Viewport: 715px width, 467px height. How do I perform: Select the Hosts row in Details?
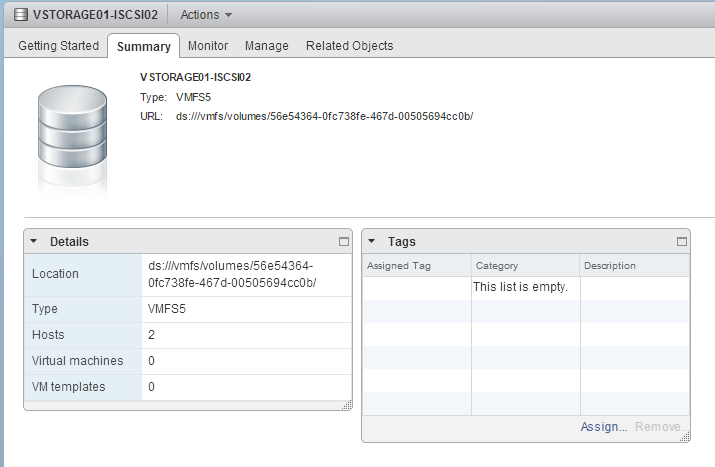[187, 335]
